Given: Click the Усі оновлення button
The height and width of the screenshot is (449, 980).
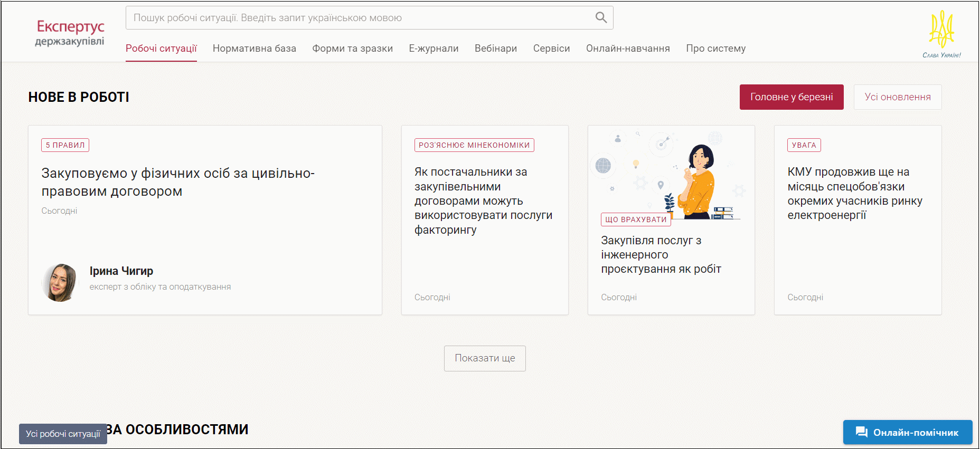Looking at the screenshot, I should (897, 97).
